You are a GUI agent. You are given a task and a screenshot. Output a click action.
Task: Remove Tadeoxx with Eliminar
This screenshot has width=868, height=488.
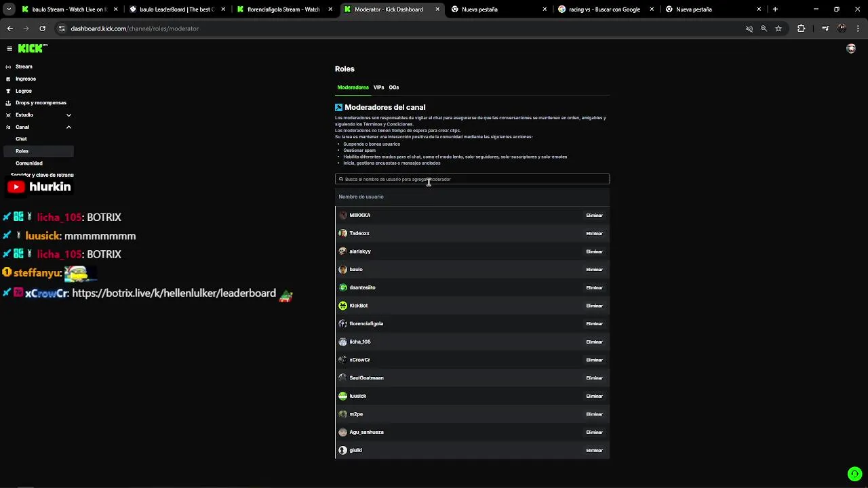594,233
